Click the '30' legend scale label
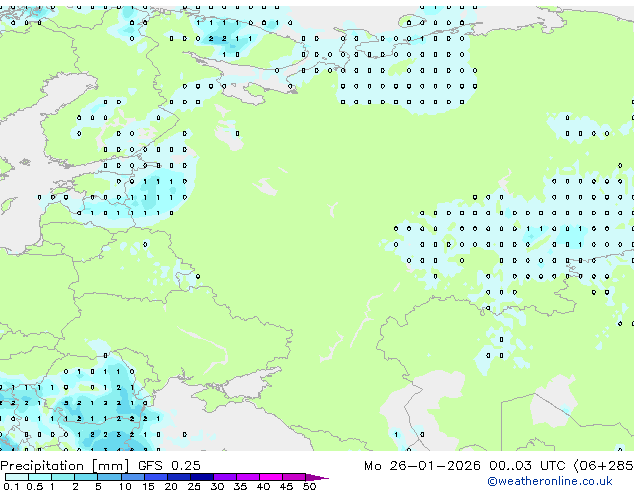634x490 pixels. 217,486
